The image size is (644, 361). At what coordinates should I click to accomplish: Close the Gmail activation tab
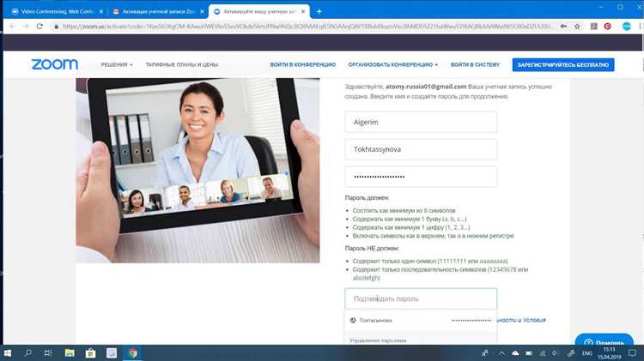[202, 11]
